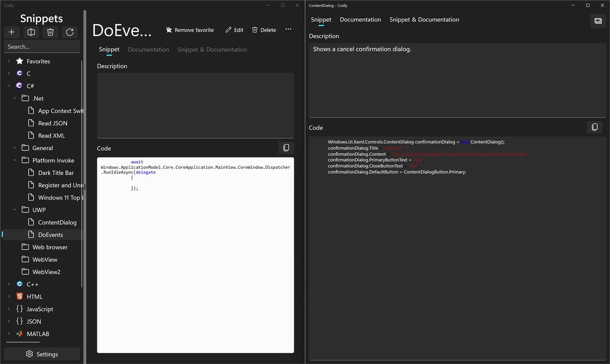Copy code in the ContentDialog window

click(595, 127)
